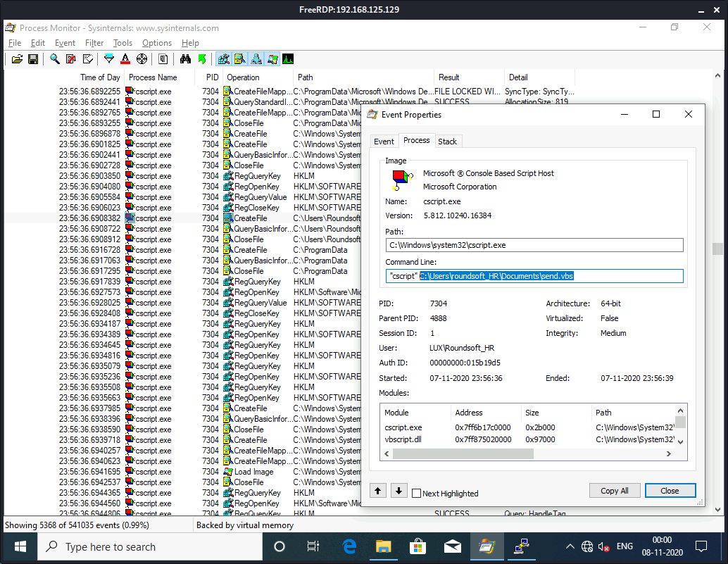This screenshot has width=728, height=564.
Task: Go to previous event with up arrow
Action: pos(378,491)
